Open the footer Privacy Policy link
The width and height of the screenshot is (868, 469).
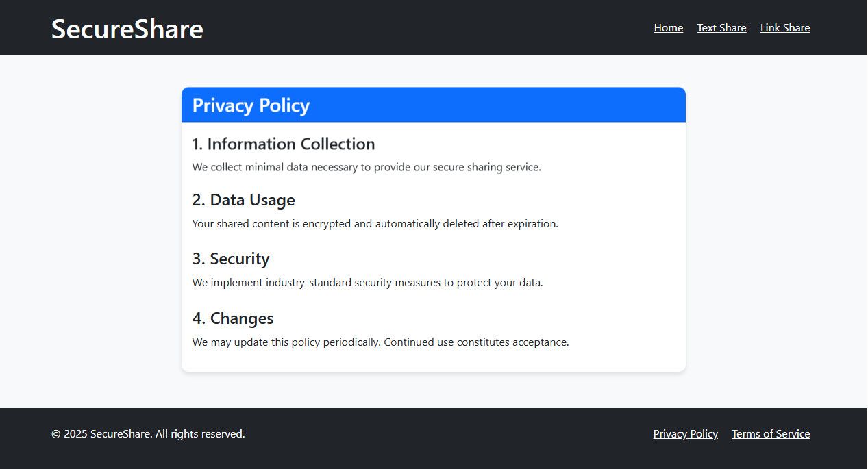(685, 434)
